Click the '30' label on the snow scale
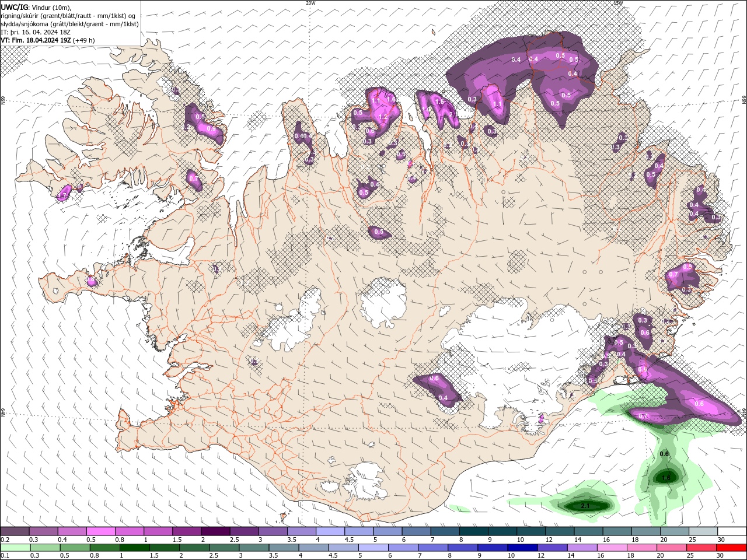747x560 pixels. (x=722, y=540)
